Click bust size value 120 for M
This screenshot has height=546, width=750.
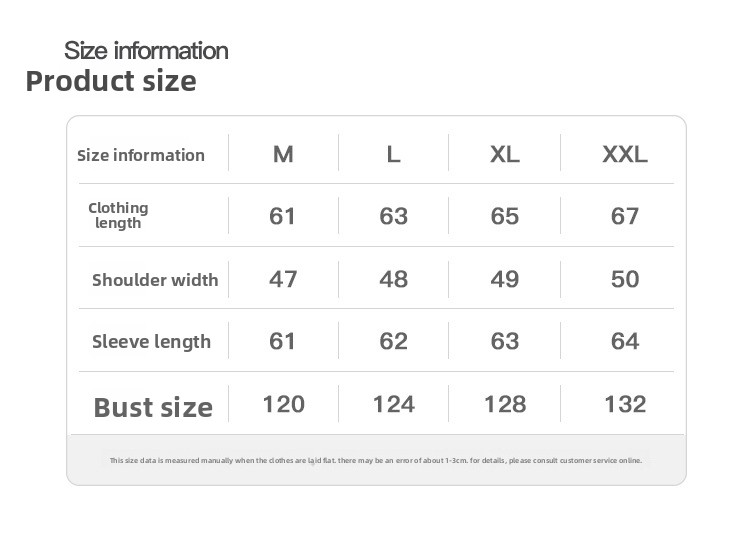click(x=283, y=404)
